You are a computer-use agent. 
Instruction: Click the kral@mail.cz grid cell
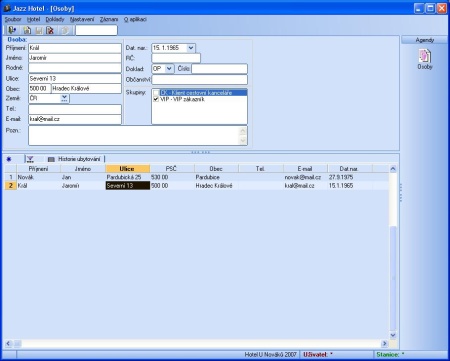click(305, 186)
